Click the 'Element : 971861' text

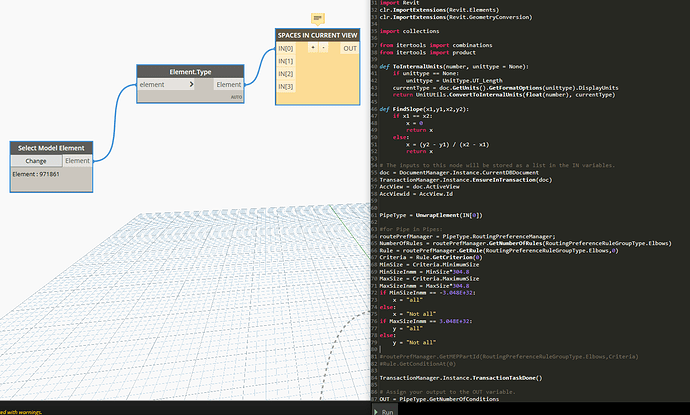click(x=36, y=174)
